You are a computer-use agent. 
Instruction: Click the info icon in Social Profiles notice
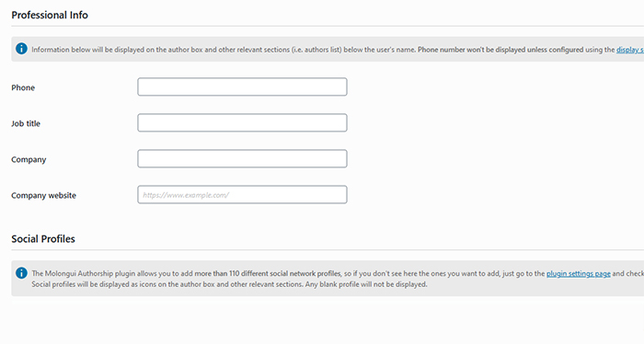(x=21, y=273)
